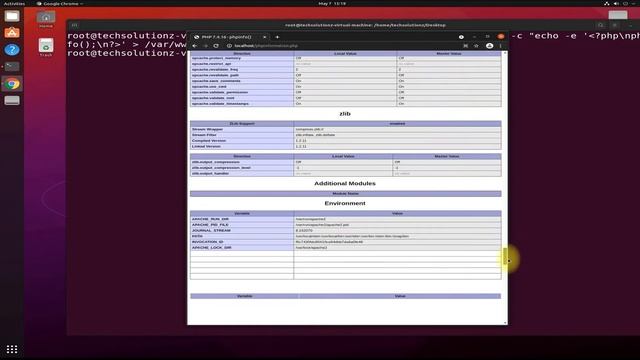The height and width of the screenshot is (360, 640).
Task: Bookmark this page with the star icon
Action: point(476,46)
